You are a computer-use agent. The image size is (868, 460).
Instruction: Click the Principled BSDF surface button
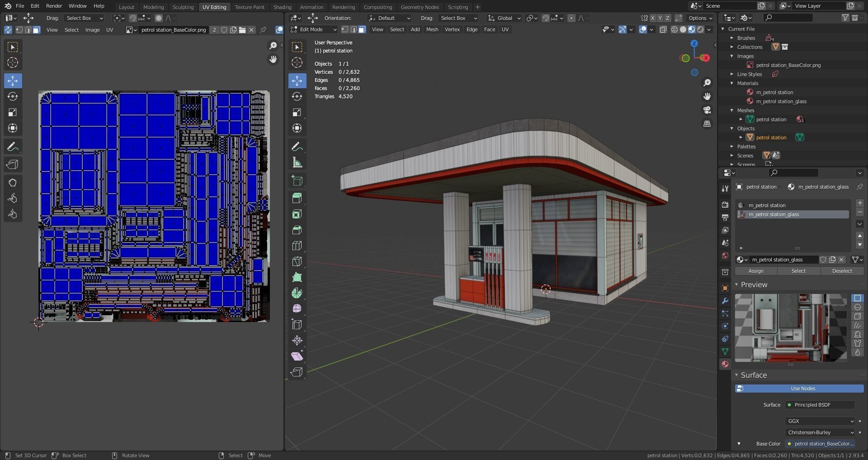[x=820, y=405]
